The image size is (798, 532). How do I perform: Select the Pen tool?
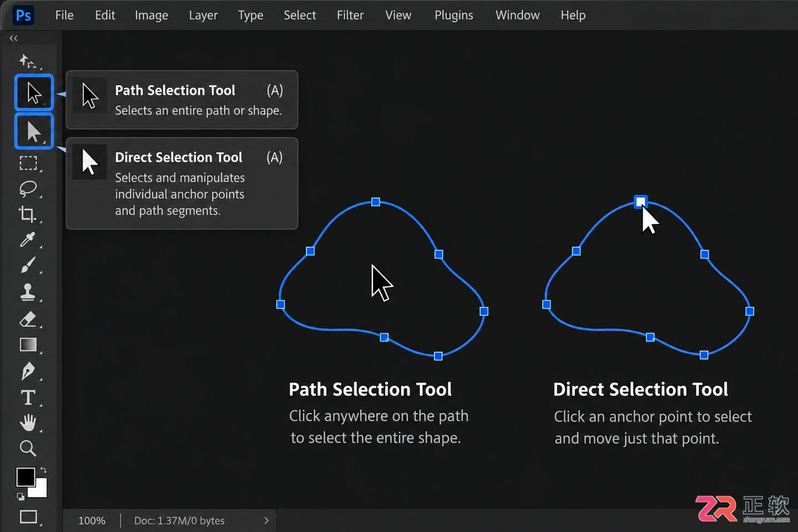tap(28, 371)
